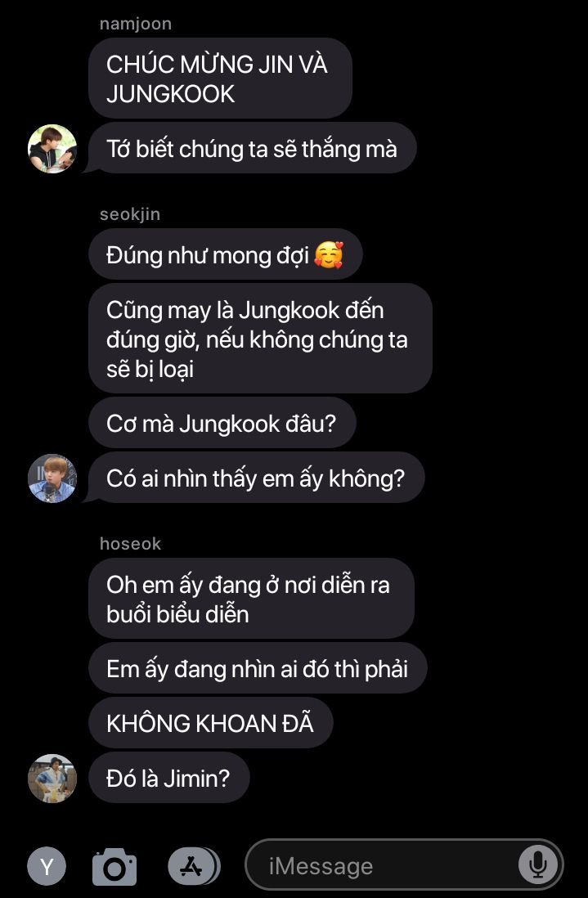Tap message 'CHÚC MỪNG JIN VÀ JUNGKOOK'
Viewport: 588px width, 898px height.
pos(220,79)
